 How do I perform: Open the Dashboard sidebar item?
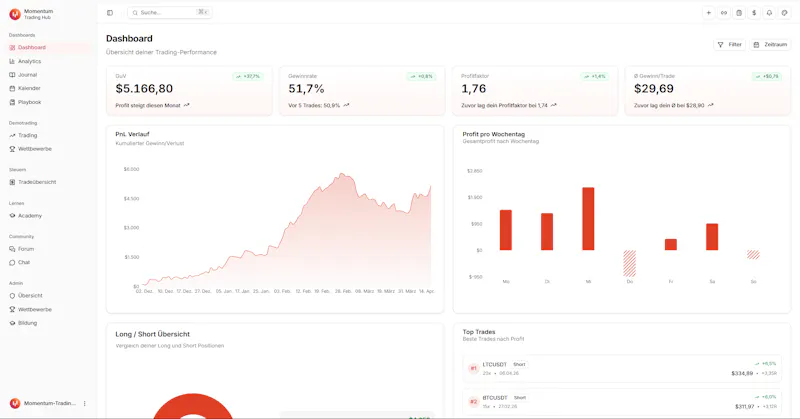pos(49,47)
